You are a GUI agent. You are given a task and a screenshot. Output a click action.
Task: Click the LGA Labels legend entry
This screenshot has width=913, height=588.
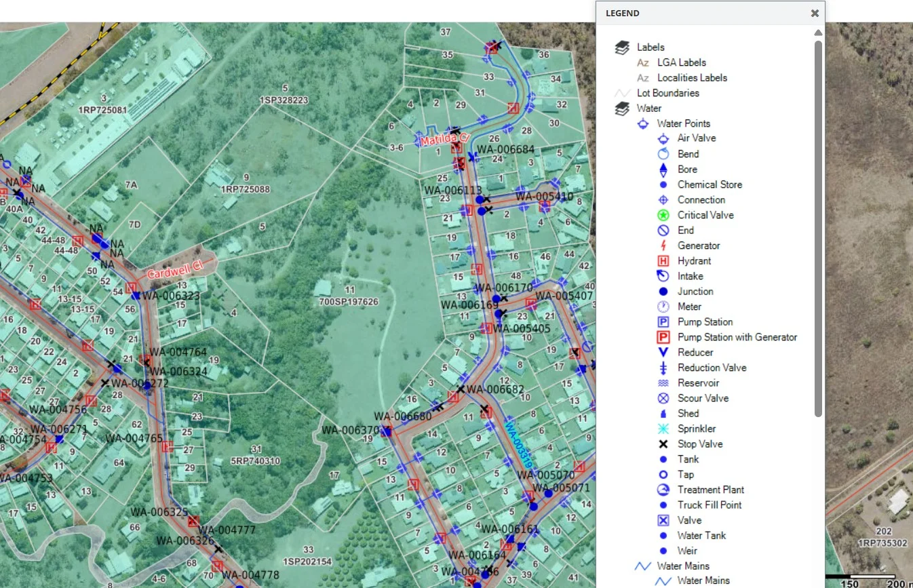(681, 62)
